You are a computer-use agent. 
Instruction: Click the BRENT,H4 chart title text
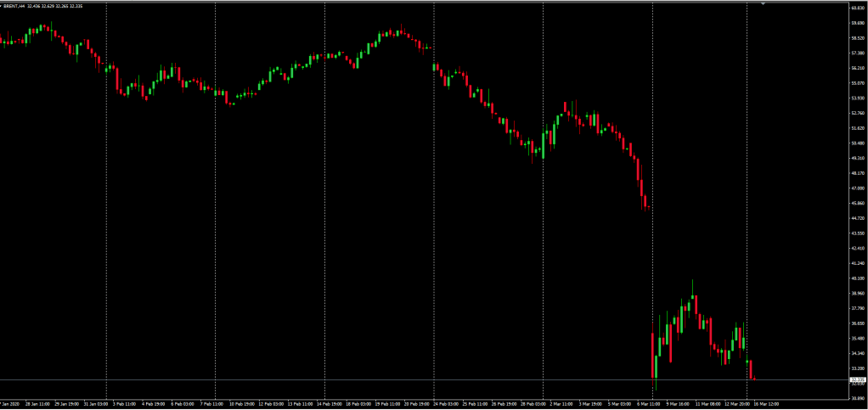coord(14,8)
